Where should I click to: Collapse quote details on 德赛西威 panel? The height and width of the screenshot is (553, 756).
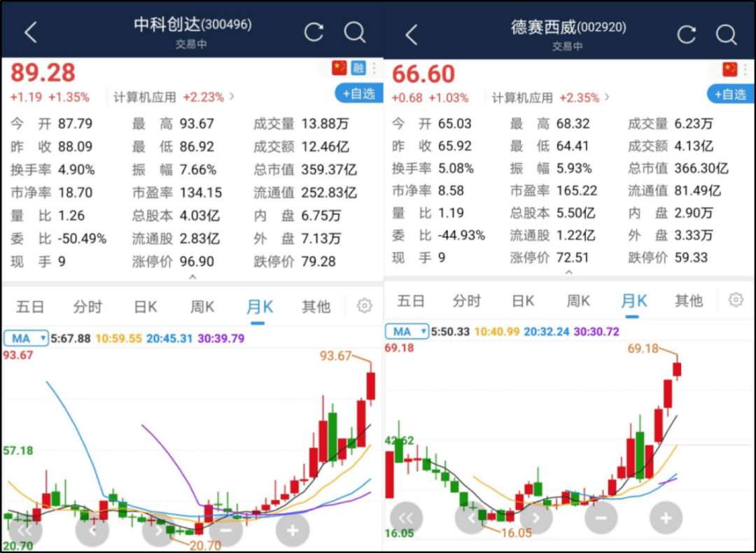(x=569, y=272)
